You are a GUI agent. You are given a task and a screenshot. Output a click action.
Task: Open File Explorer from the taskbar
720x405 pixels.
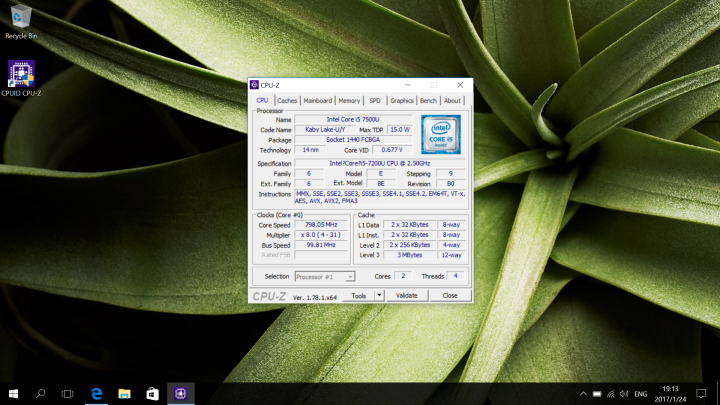pos(125,393)
